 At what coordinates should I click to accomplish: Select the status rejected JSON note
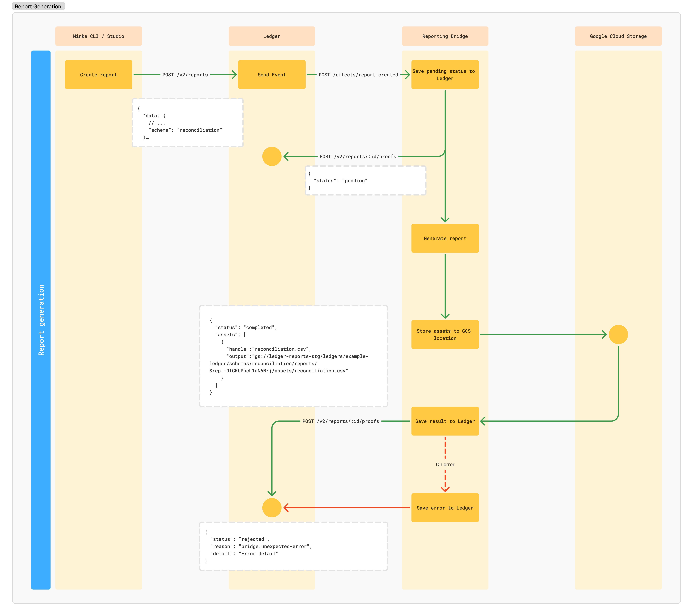coord(293,546)
